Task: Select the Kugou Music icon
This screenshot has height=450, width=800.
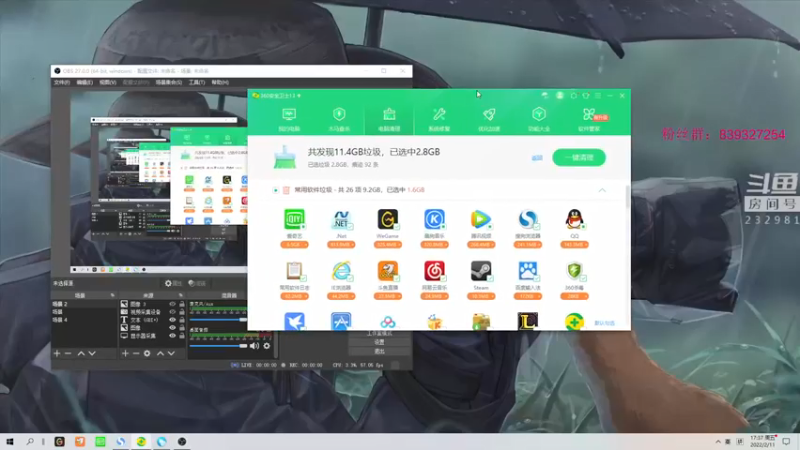Action: tap(434, 219)
